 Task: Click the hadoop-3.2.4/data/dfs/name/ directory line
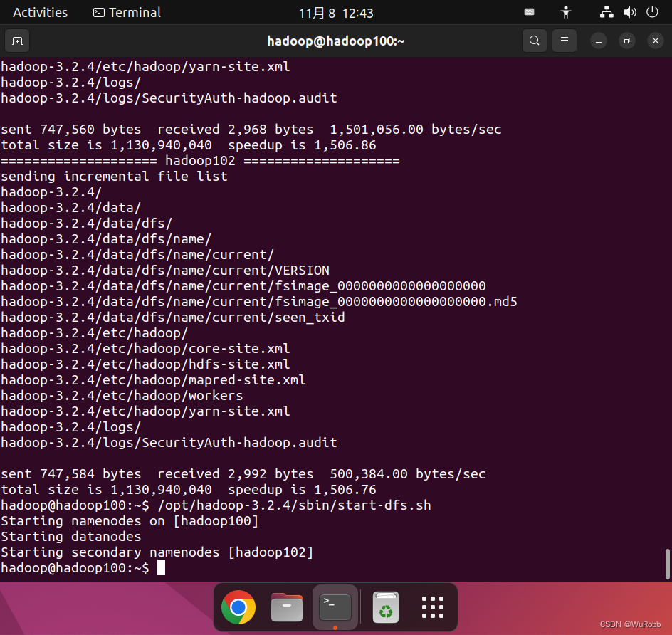[106, 239]
